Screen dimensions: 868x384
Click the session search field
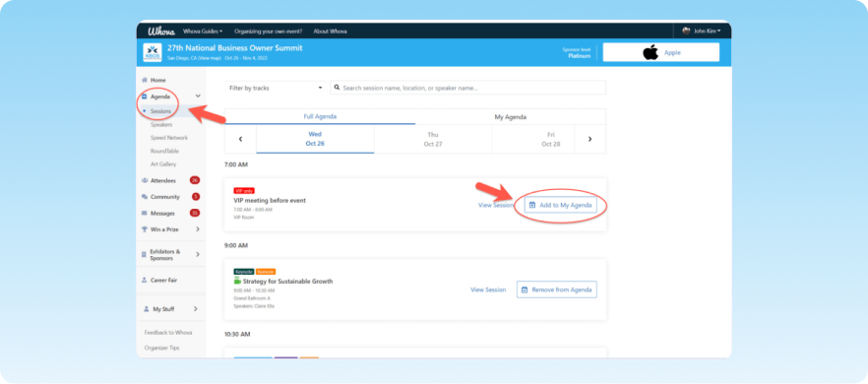point(467,88)
